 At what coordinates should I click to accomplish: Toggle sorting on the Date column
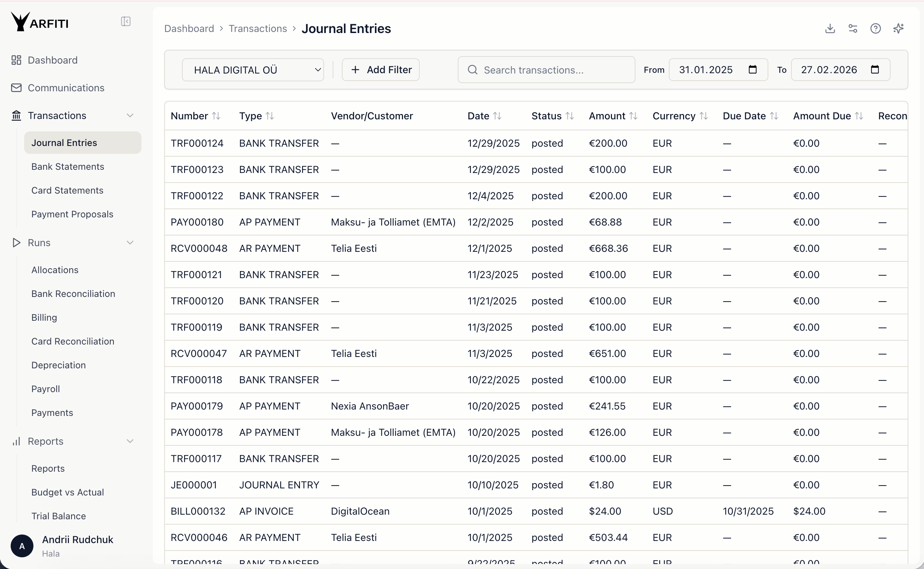tap(498, 115)
